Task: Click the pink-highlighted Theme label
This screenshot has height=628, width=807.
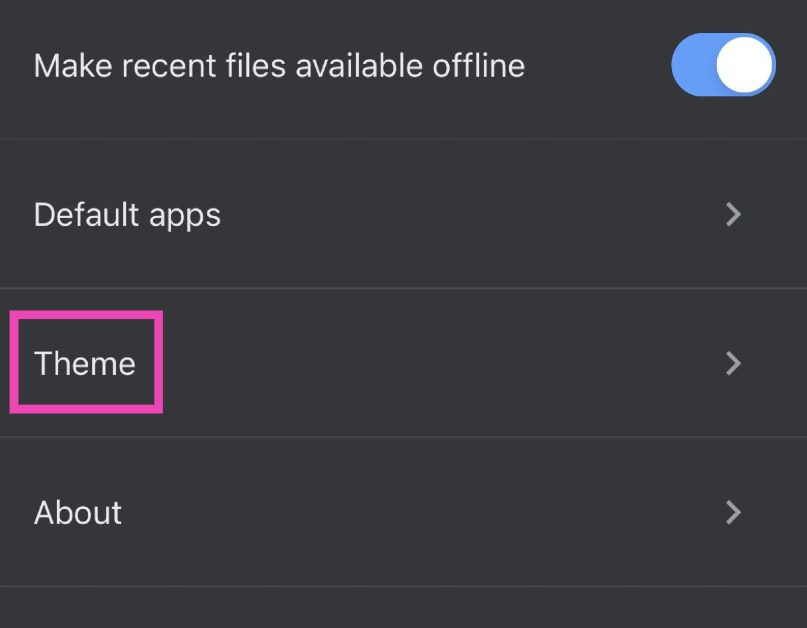Action: [85, 363]
